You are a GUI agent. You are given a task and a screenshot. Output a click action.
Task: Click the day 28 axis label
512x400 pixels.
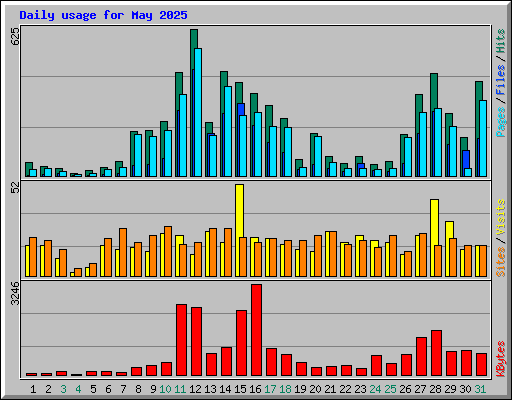(x=435, y=389)
